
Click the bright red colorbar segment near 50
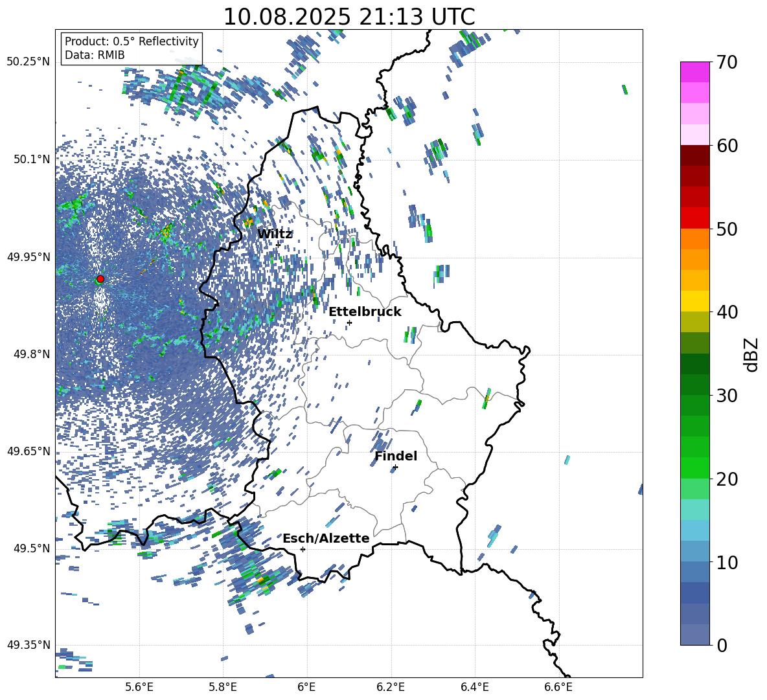694,218
